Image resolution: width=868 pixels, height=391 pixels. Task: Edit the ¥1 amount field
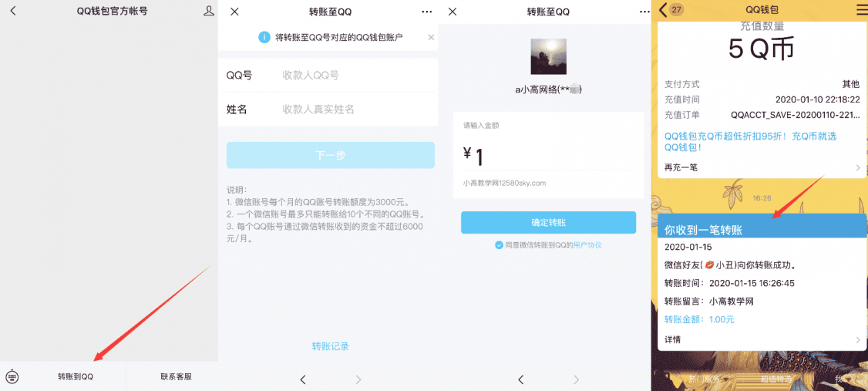(x=549, y=157)
